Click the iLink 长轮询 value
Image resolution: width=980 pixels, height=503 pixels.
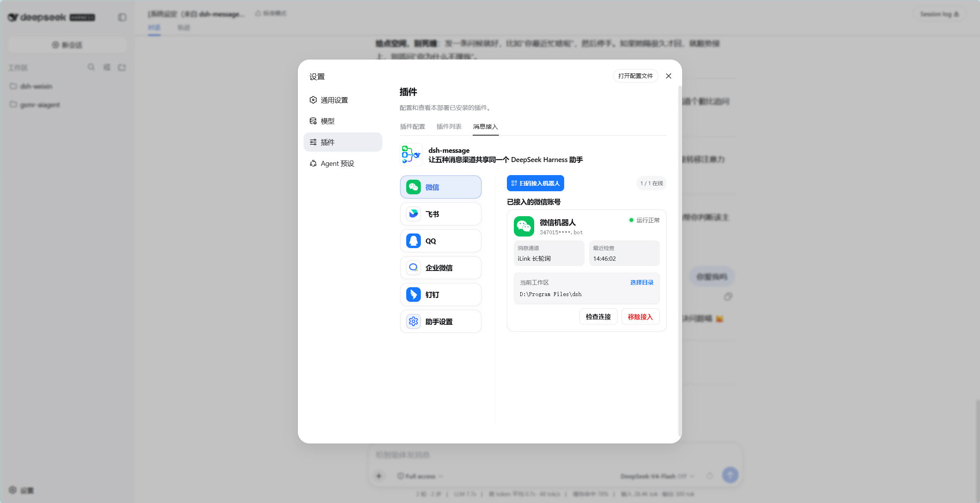pyautogui.click(x=534, y=258)
